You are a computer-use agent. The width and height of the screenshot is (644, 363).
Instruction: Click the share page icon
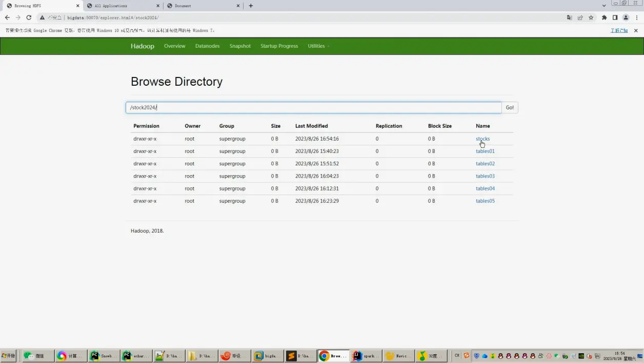pyautogui.click(x=580, y=17)
